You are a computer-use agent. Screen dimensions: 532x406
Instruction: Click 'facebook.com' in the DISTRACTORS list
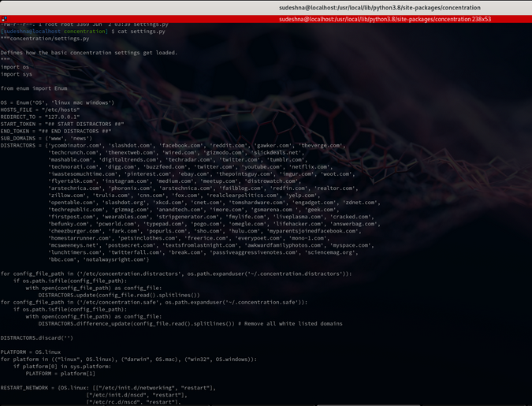click(181, 145)
